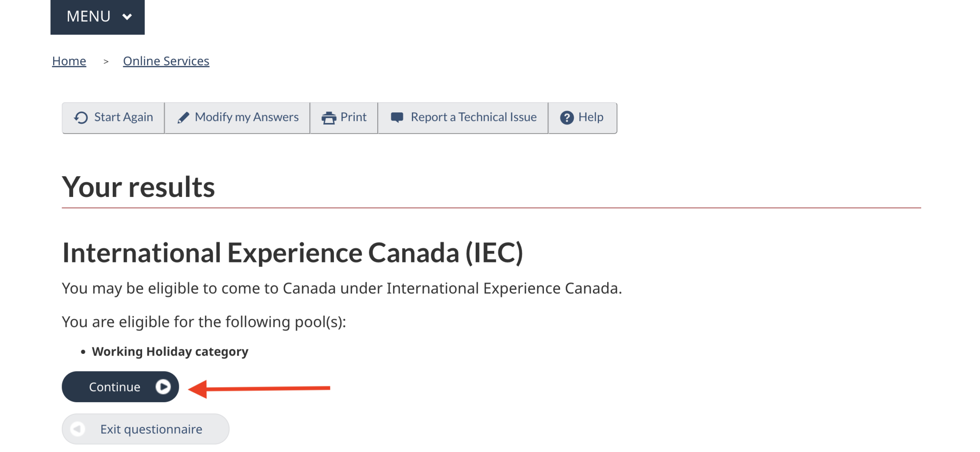The height and width of the screenshot is (452, 980).
Task: Click the Working Holiday category list item
Action: point(170,351)
